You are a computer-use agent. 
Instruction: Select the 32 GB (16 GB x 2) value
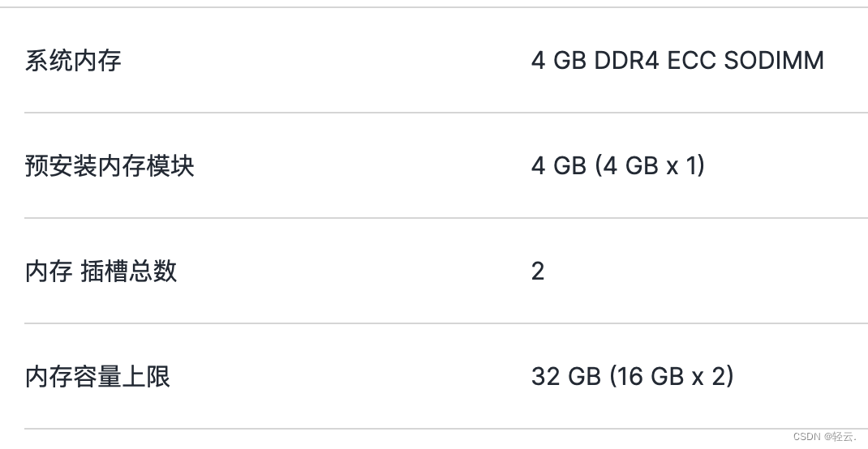633,377
